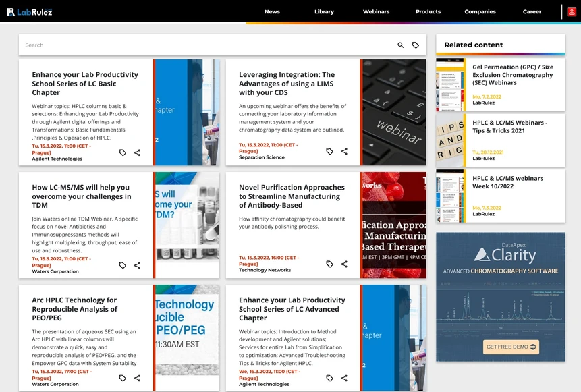The image size is (581, 392).
Task: Share the Arc HPLC Technology webinar
Action: pyautogui.click(x=137, y=378)
